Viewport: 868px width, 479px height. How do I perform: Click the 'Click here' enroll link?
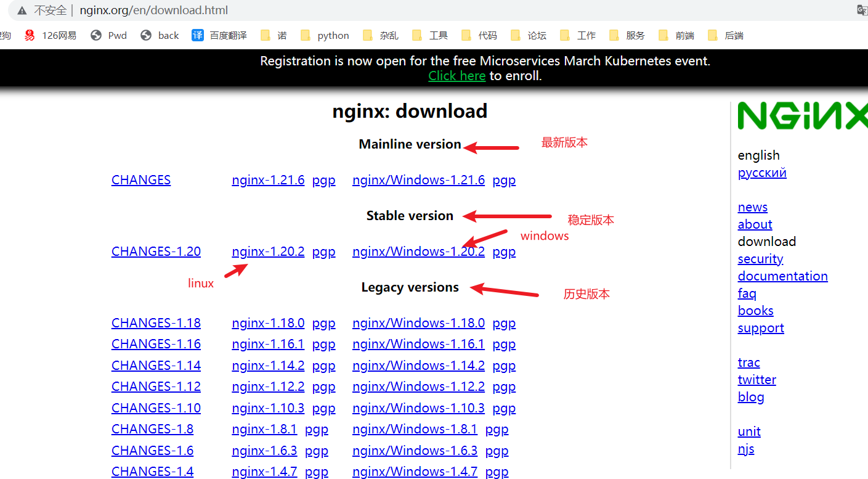457,76
